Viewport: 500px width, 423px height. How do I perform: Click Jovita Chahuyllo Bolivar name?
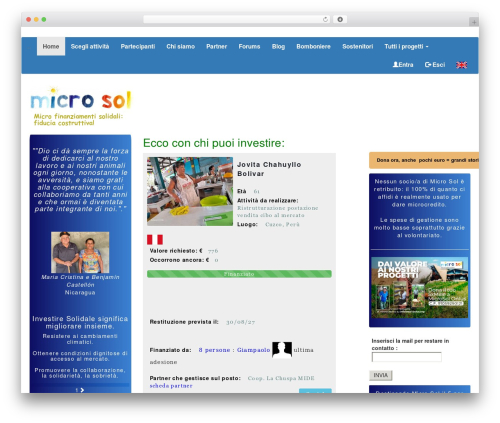(269, 169)
